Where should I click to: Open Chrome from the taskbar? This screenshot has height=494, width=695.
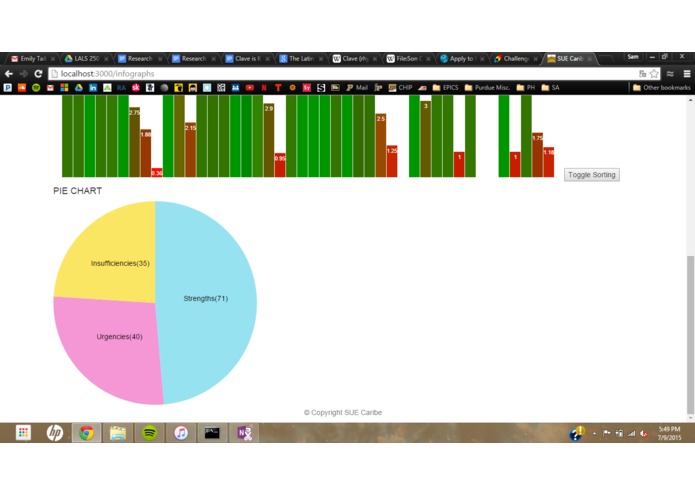86,433
